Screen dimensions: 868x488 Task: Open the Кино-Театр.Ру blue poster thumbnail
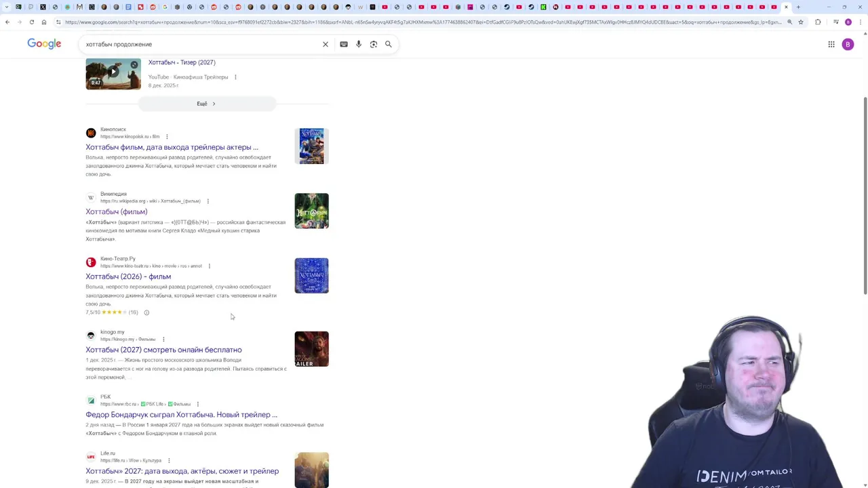pyautogui.click(x=312, y=275)
